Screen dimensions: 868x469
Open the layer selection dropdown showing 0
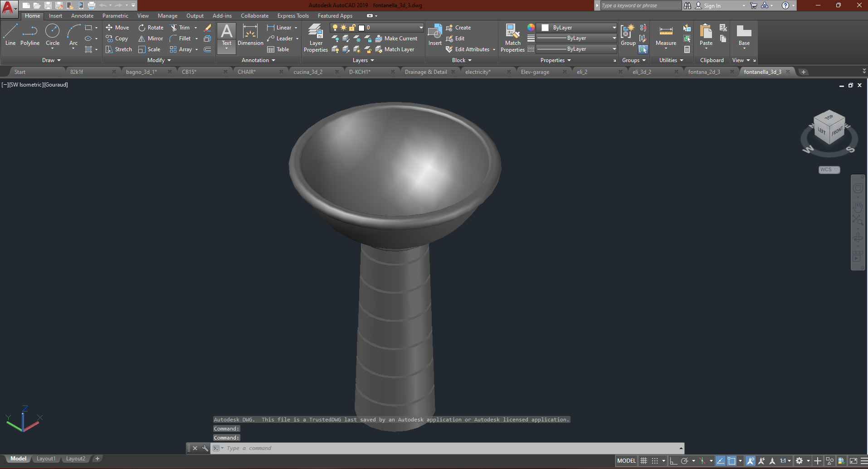pos(390,28)
